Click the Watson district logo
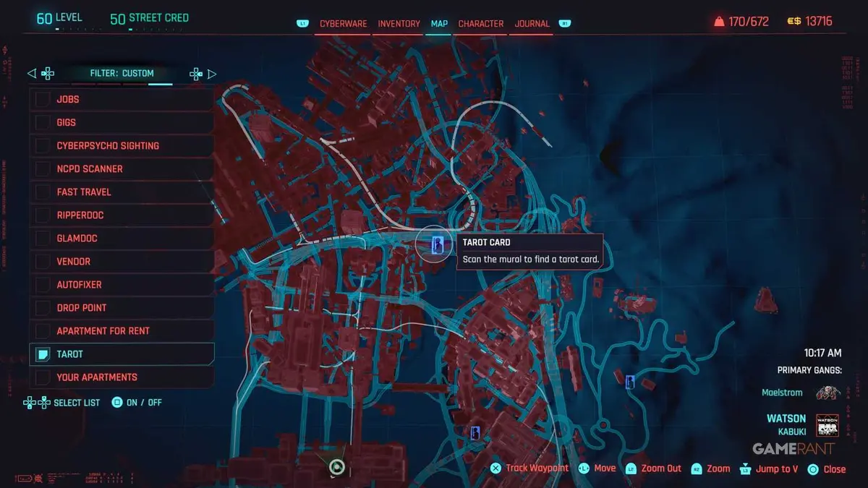 click(x=827, y=425)
